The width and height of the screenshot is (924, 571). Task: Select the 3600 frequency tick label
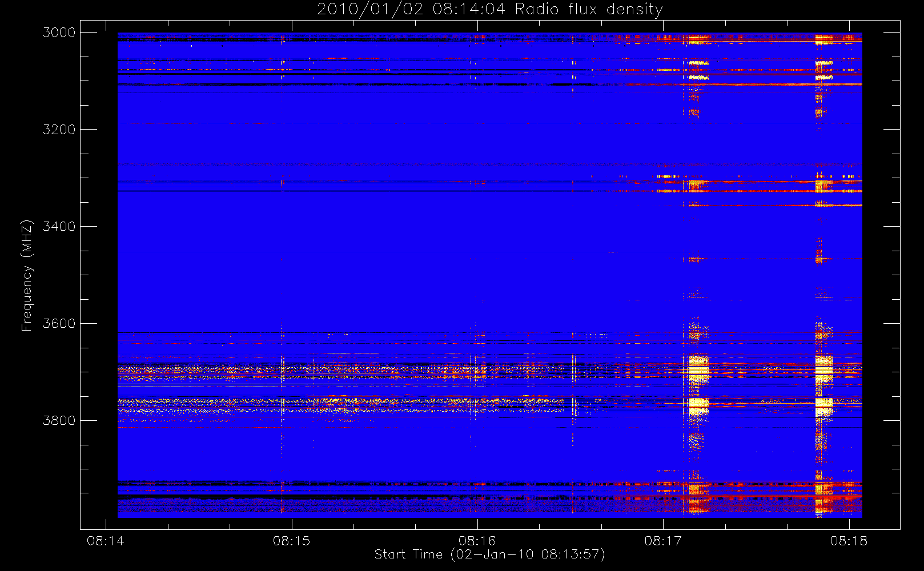pyautogui.click(x=59, y=324)
